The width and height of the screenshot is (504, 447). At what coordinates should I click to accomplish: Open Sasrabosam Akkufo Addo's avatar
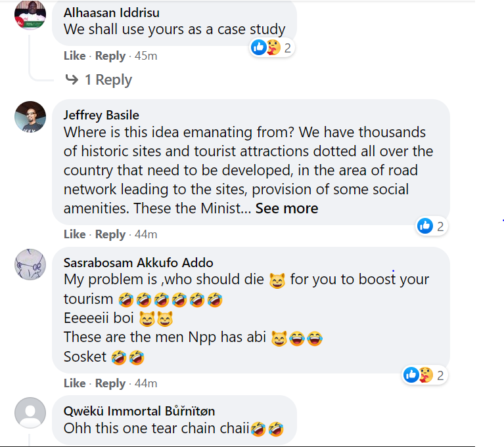(30, 265)
